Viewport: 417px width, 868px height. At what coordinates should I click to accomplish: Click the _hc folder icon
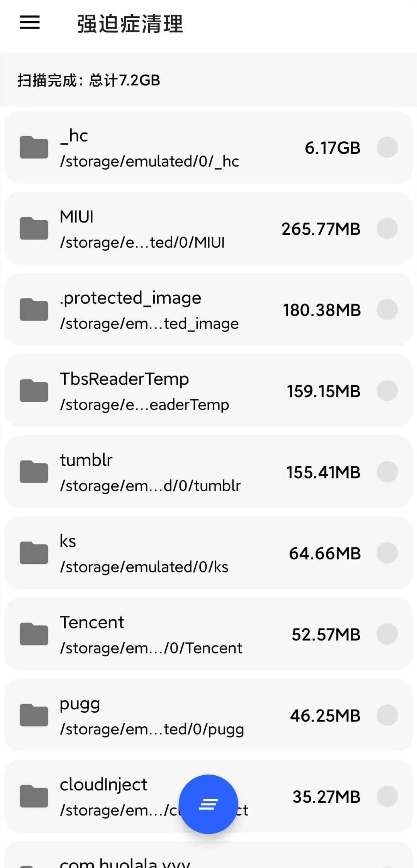tap(34, 147)
